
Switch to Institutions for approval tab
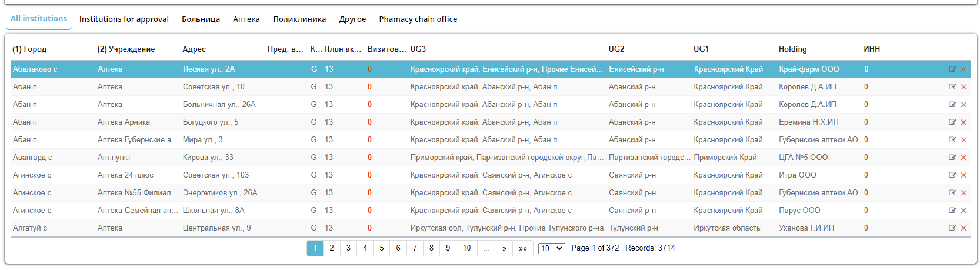click(x=124, y=19)
